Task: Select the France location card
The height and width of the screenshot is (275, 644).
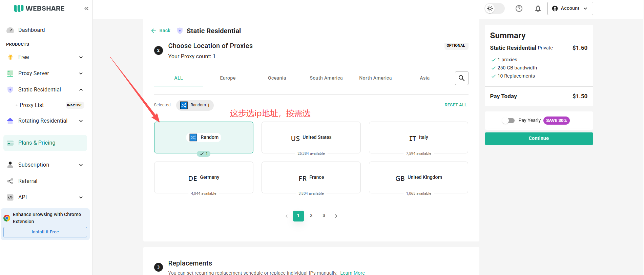Action: (x=311, y=177)
